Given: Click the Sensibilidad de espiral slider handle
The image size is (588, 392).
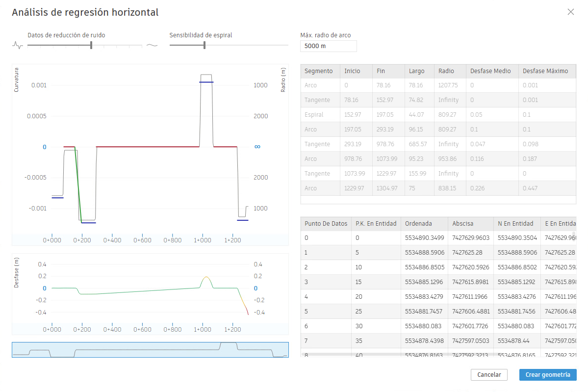Looking at the screenshot, I should pos(205,46).
